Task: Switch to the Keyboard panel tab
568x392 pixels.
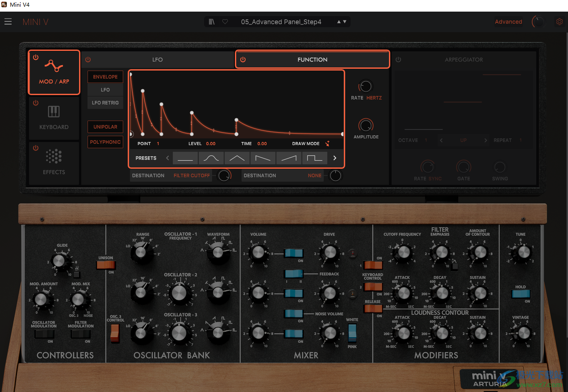Action: (54, 117)
